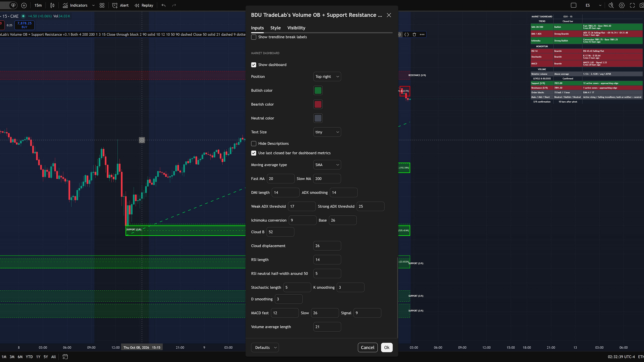The height and width of the screenshot is (362, 644).
Task: Open the Position dropdown set to Top right
Action: click(327, 76)
